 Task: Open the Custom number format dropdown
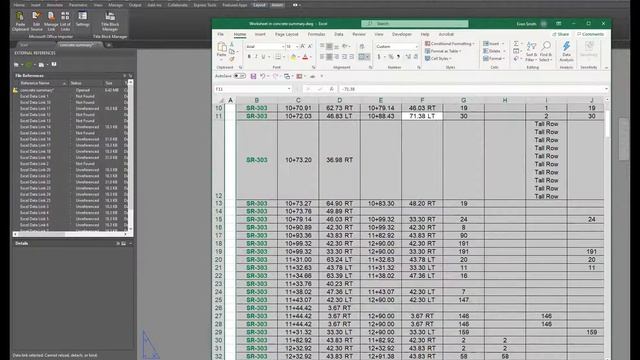tap(417, 47)
